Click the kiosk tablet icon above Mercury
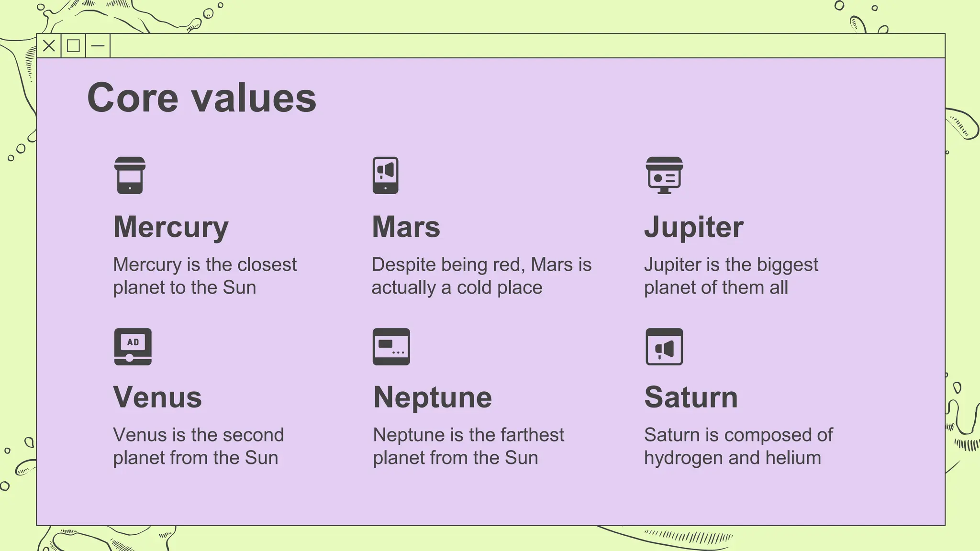Viewport: 980px width, 551px height. [130, 176]
